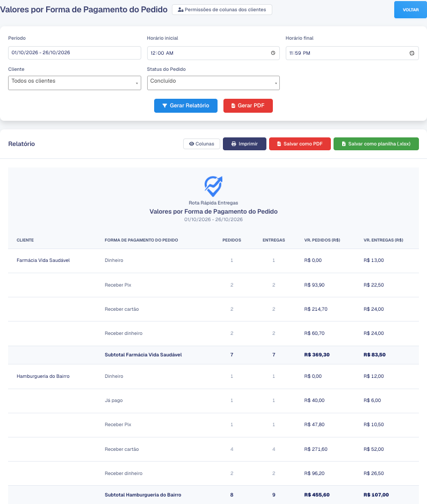Click the R$ 96,20 value

(314, 473)
